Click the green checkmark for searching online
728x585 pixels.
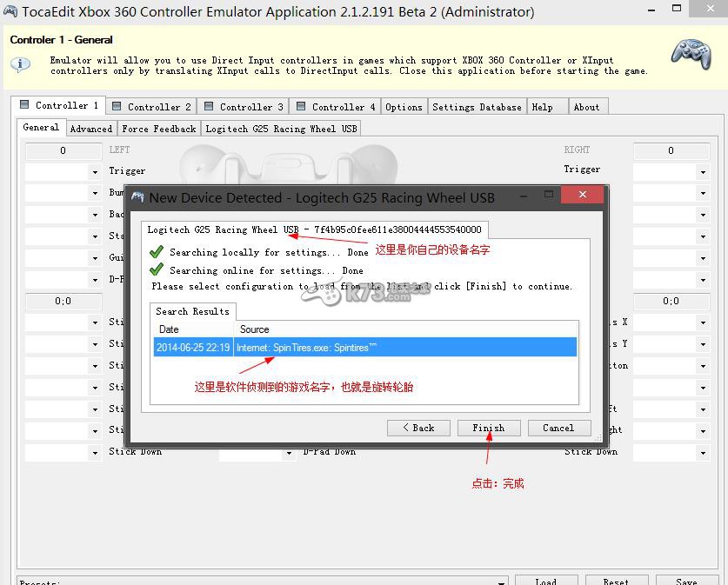coord(157,270)
